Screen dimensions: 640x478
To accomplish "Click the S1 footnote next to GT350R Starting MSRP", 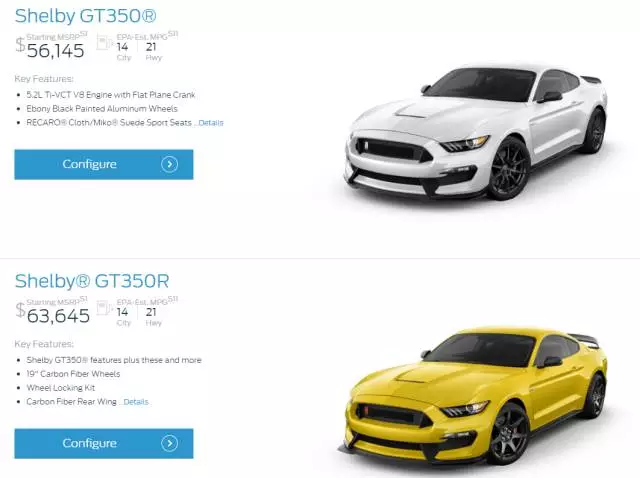I will [x=84, y=299].
